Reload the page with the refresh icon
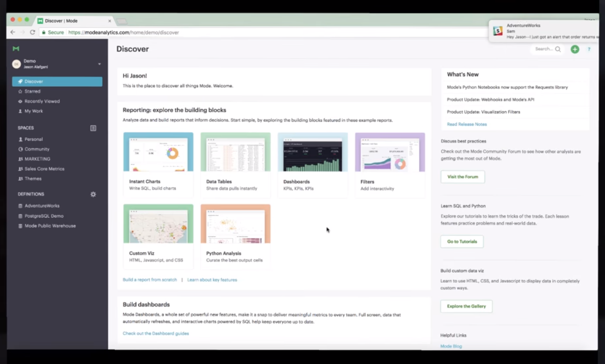Image resolution: width=605 pixels, height=364 pixels. [x=32, y=32]
